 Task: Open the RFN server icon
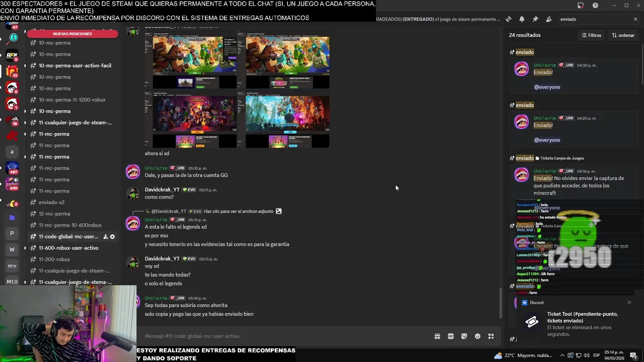pyautogui.click(x=12, y=55)
